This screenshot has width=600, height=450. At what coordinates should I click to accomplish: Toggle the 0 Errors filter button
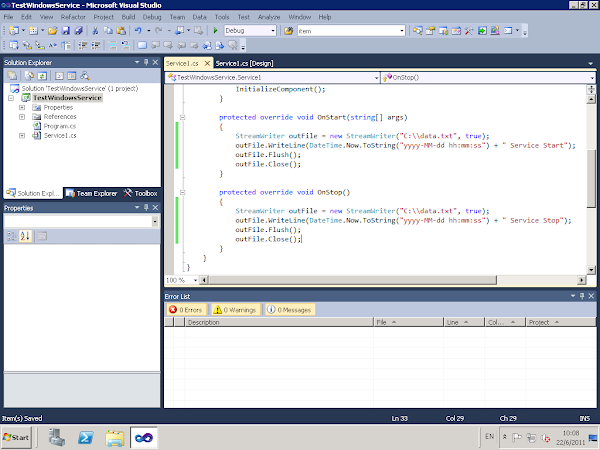(186, 310)
